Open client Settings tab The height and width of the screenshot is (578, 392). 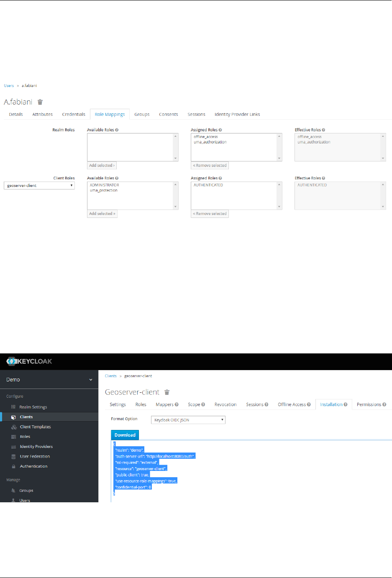click(118, 404)
